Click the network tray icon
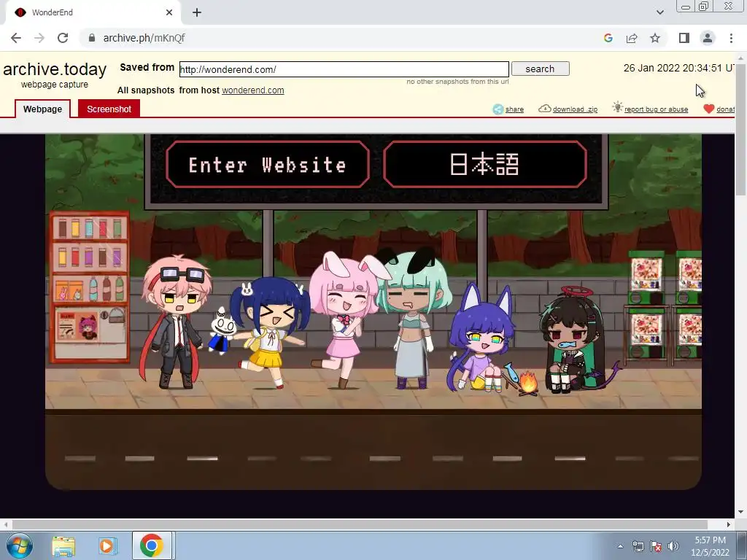The width and height of the screenshot is (747, 560). click(638, 546)
